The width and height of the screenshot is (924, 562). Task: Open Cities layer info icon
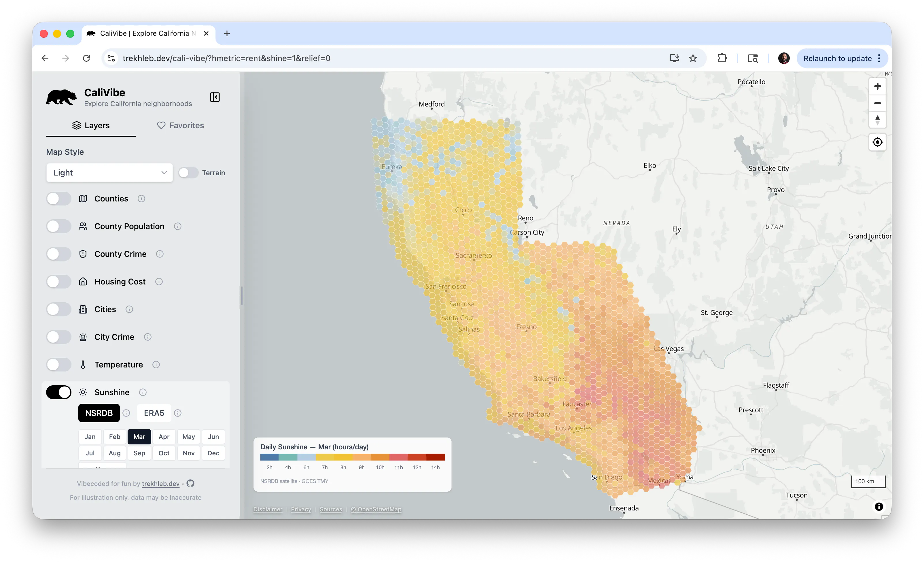tap(129, 309)
